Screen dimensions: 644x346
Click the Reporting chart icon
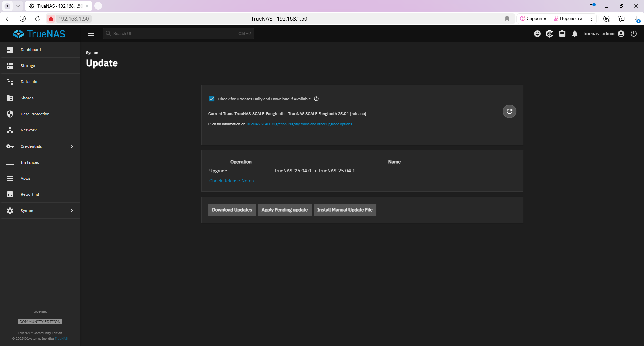10,194
